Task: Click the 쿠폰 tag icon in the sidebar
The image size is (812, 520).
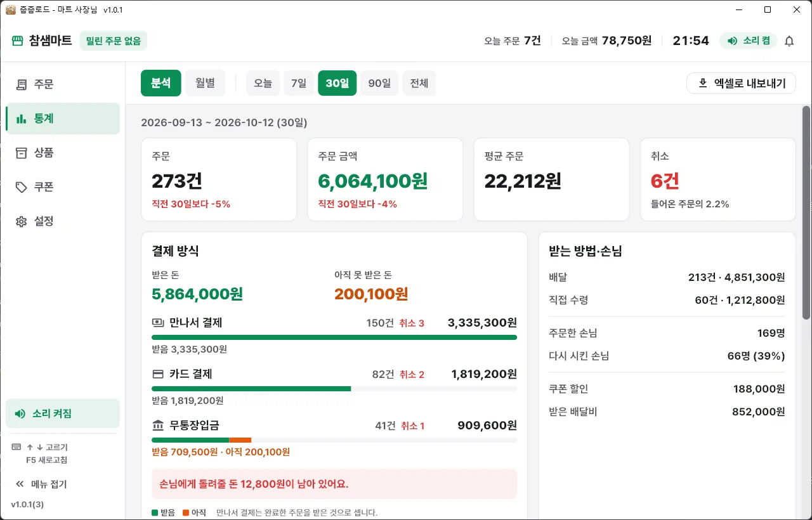Action: (x=22, y=187)
